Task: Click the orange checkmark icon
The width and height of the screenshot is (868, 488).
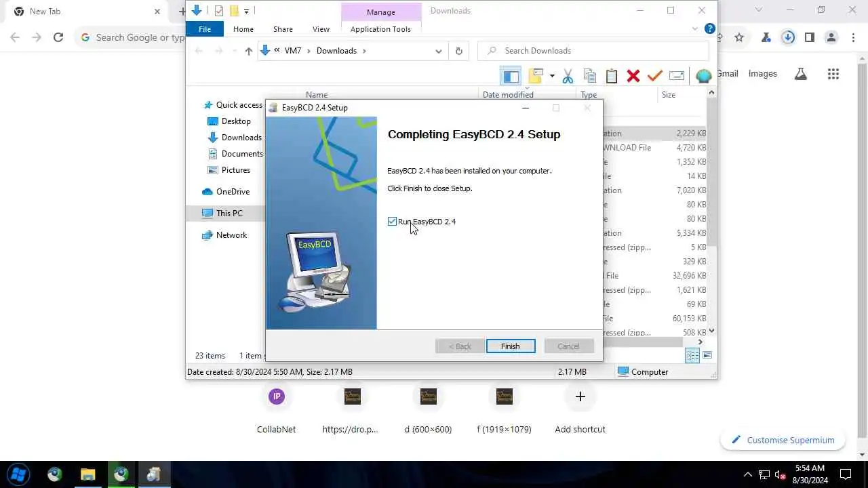Action: [654, 76]
